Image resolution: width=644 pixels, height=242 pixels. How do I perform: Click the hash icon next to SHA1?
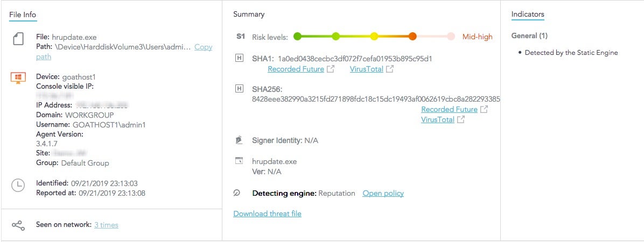pyautogui.click(x=239, y=58)
